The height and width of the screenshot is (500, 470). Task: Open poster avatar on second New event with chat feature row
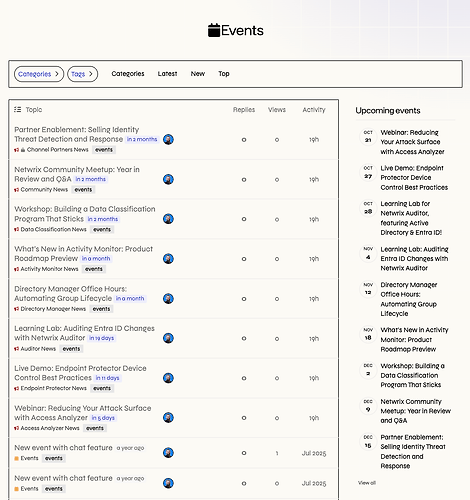point(168,483)
